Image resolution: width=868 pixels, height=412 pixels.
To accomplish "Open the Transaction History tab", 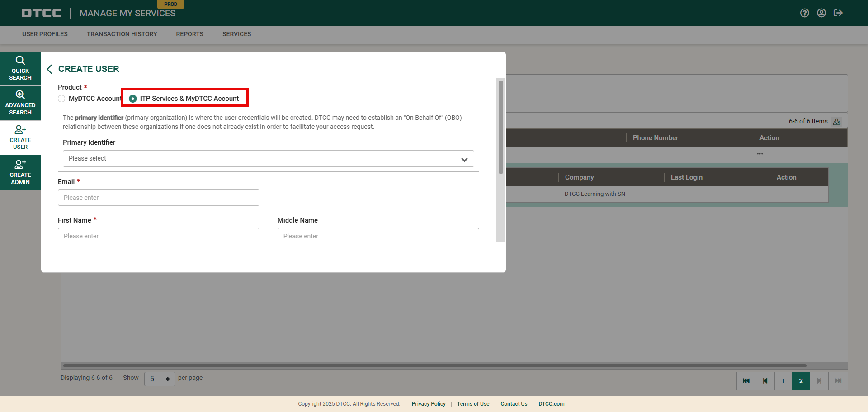I will (x=122, y=34).
